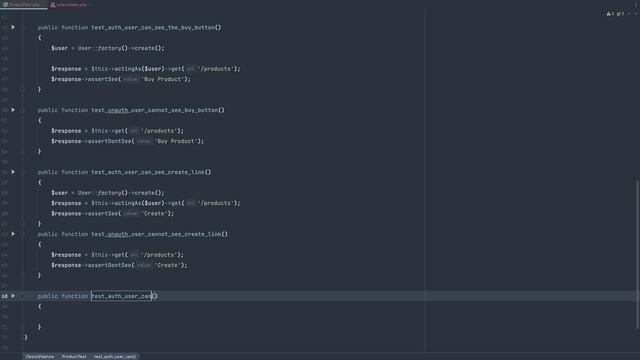The height and width of the screenshot is (360, 640).
Task: Click the test_unauth_user_cannot_see_buy_button function name
Action: click(x=155, y=110)
